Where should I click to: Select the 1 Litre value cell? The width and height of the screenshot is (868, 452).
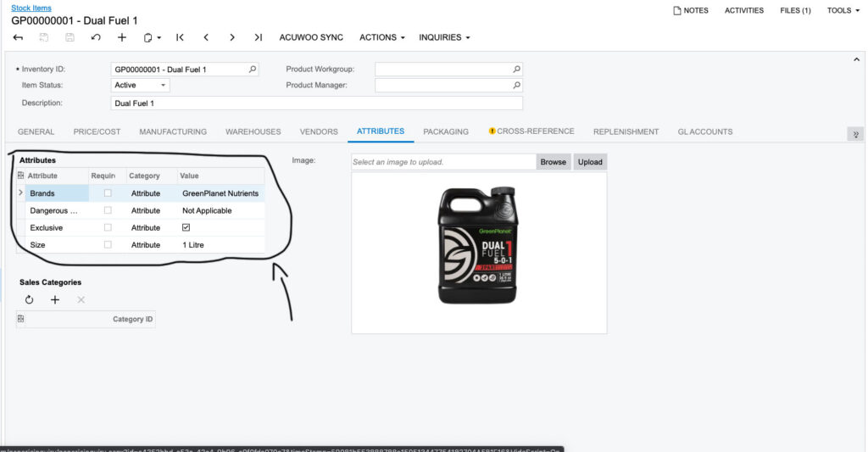tap(220, 245)
